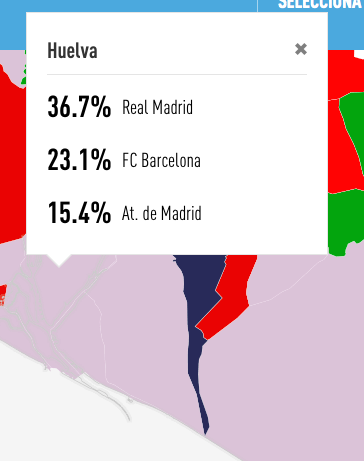Screen dimensions: 364x461
Task: Click the popup pointer arrow tip
Action: pyautogui.click(x=59, y=266)
